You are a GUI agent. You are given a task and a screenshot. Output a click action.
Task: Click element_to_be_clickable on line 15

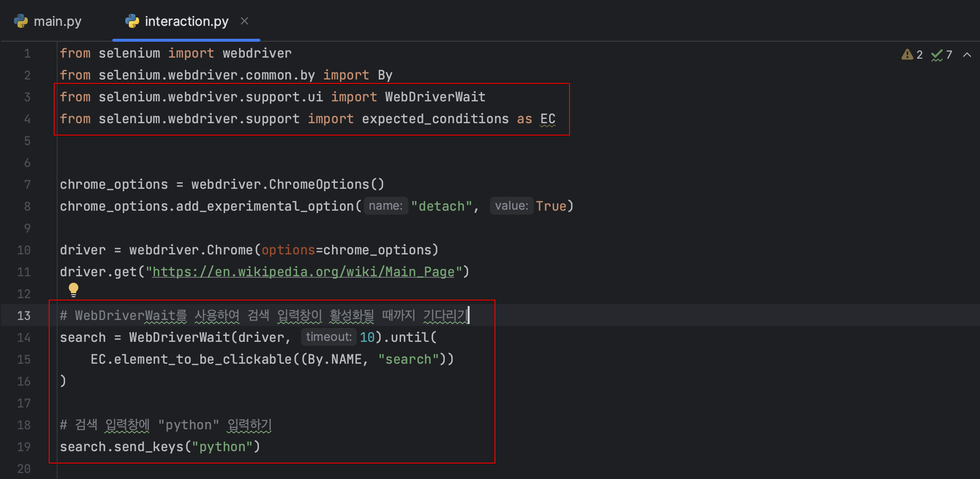[203, 359]
